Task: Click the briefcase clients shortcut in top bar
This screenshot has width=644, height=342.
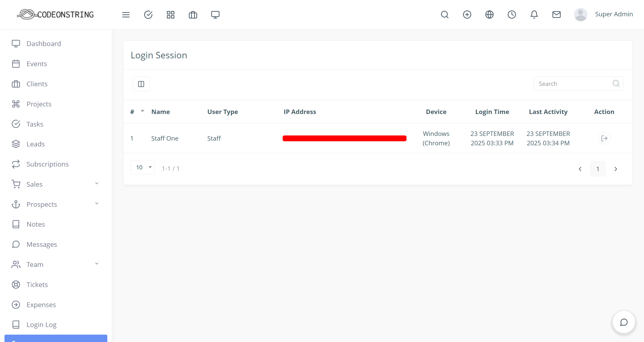Action: [x=193, y=15]
